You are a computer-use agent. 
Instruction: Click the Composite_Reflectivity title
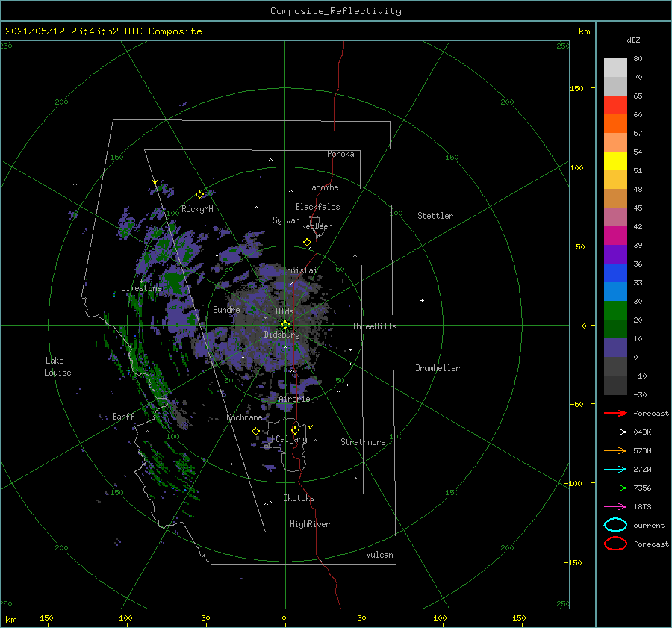(x=336, y=11)
